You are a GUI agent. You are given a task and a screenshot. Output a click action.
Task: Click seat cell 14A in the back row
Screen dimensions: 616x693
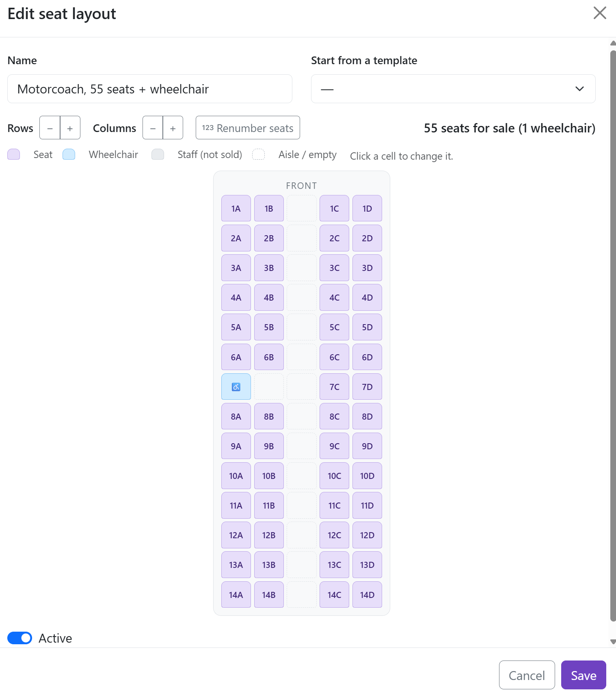(236, 595)
